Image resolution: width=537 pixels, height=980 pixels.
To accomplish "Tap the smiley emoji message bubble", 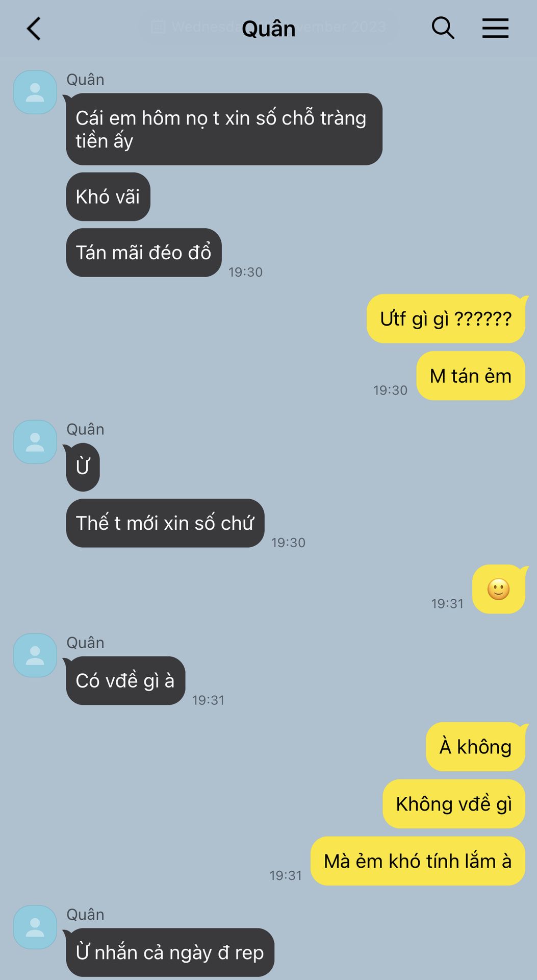I will pyautogui.click(x=499, y=589).
